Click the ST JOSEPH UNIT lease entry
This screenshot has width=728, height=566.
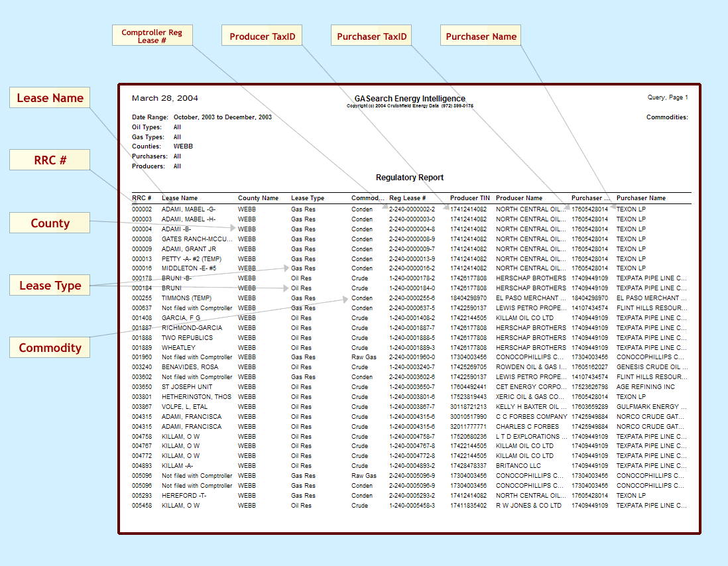pos(187,387)
